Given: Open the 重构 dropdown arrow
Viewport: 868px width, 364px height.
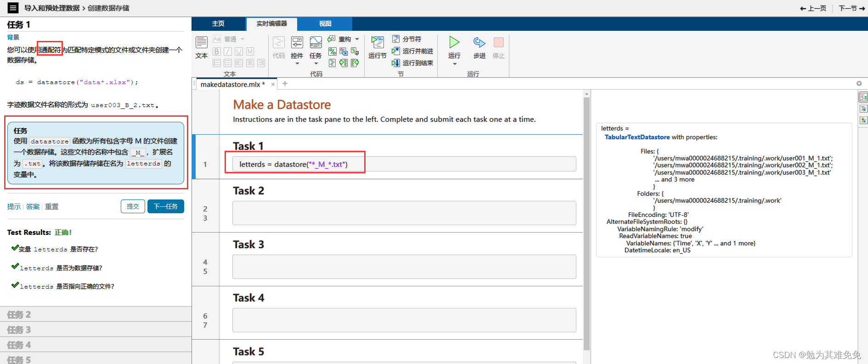Looking at the screenshot, I should coord(357,39).
